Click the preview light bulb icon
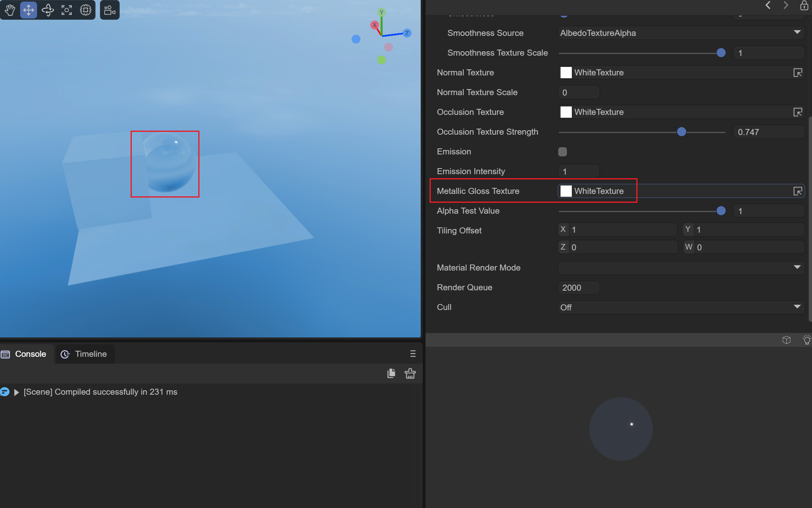This screenshot has width=812, height=508. tap(806, 340)
